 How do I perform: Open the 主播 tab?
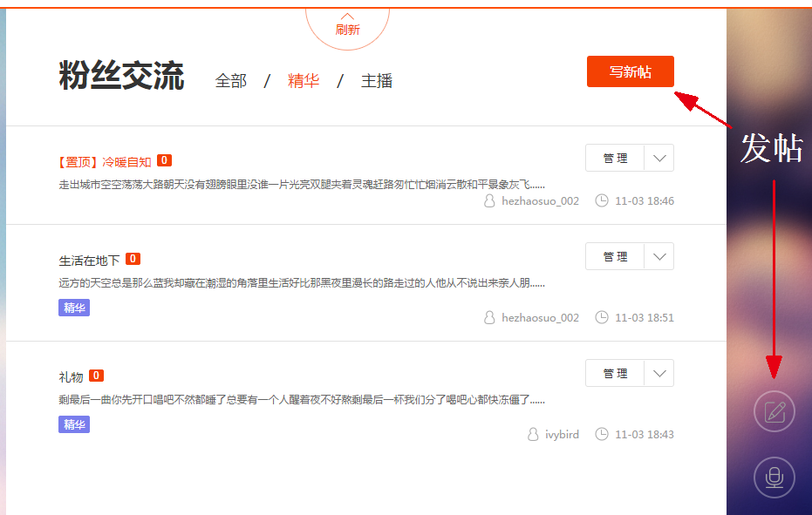pos(377,81)
